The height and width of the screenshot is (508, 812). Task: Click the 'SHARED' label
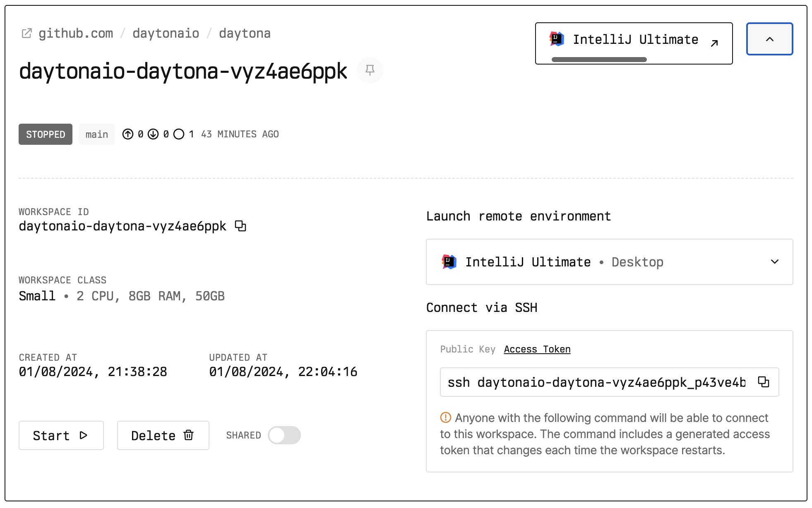[243, 435]
